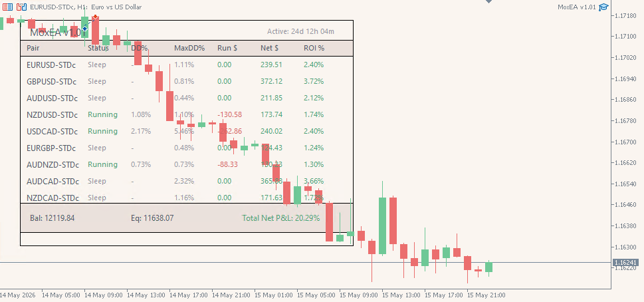Click the Running status of USDCAD-STDc
The height and width of the screenshot is (302, 644).
click(102, 131)
